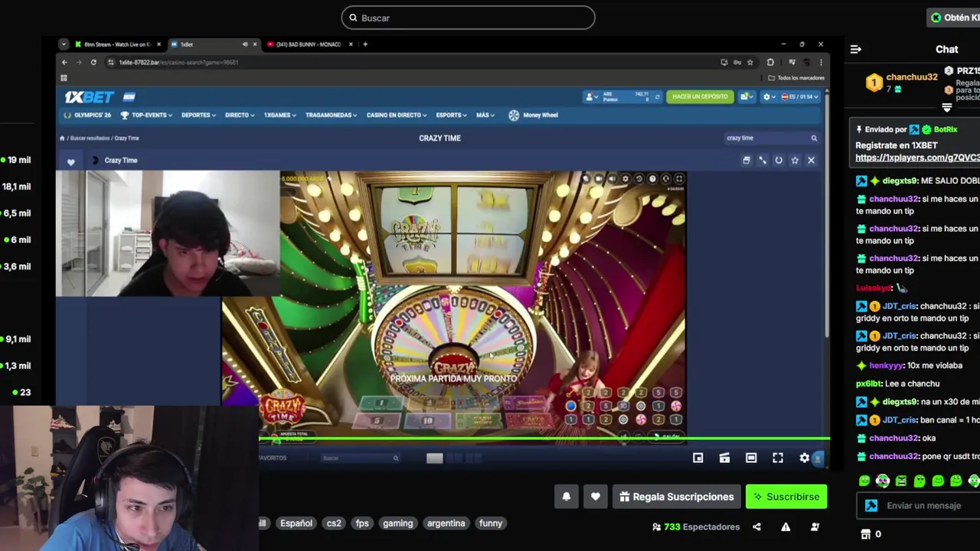
Task: Open the player settings gear
Action: coord(805,458)
